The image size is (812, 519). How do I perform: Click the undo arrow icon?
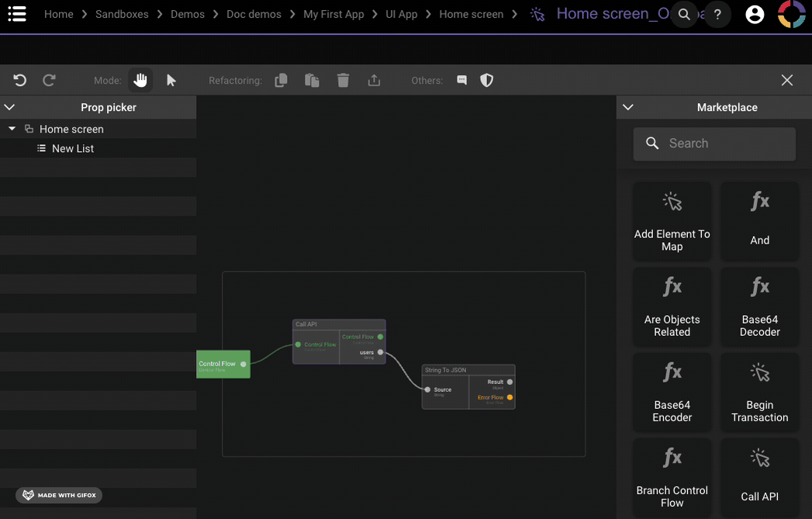(x=20, y=80)
